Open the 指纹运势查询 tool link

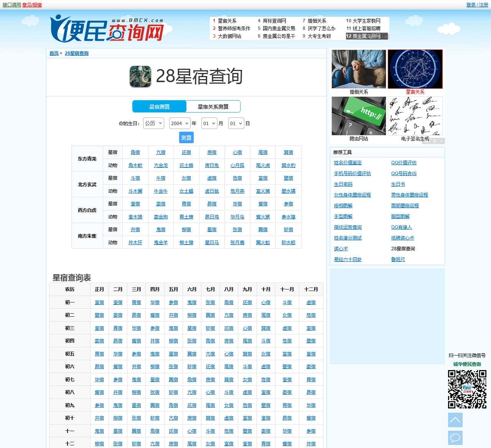(348, 227)
